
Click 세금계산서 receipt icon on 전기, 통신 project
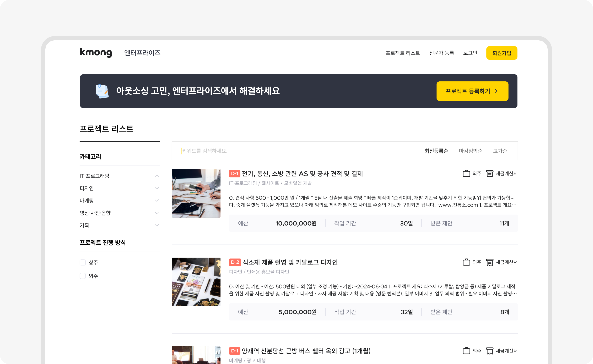pyautogui.click(x=489, y=173)
